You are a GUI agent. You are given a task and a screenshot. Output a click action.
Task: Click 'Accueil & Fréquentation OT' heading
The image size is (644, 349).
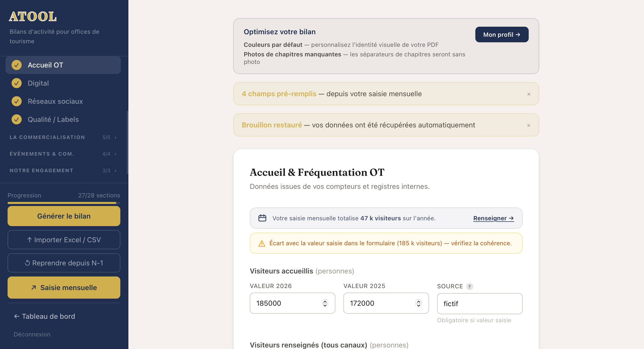coord(317,172)
